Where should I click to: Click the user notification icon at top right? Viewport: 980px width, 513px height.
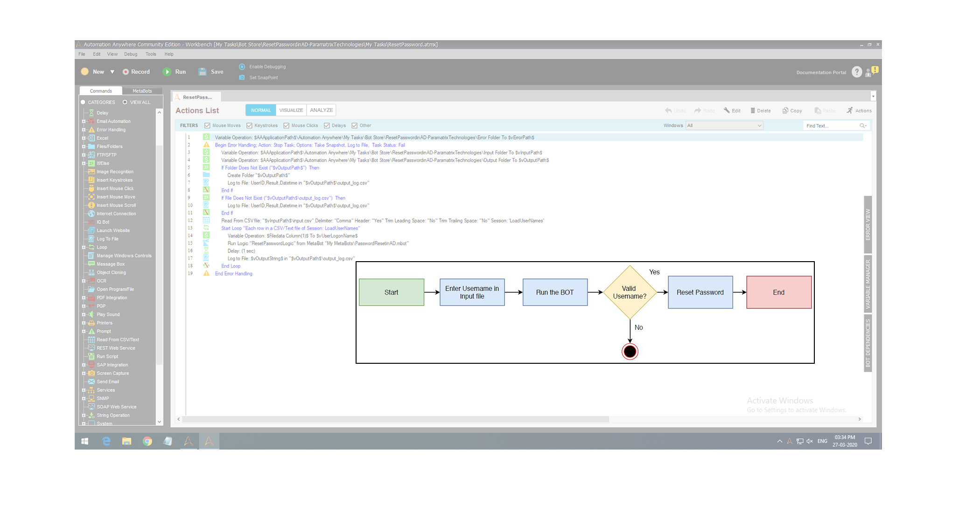[872, 71]
